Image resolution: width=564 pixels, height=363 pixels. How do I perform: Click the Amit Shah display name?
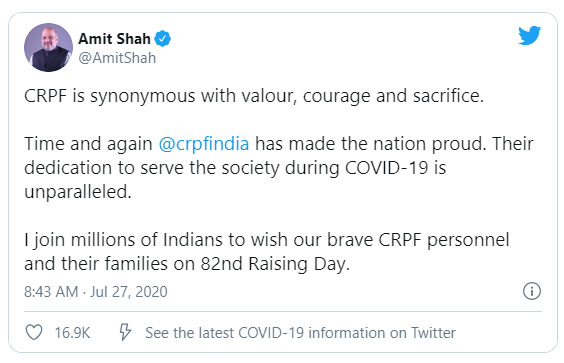coord(114,39)
